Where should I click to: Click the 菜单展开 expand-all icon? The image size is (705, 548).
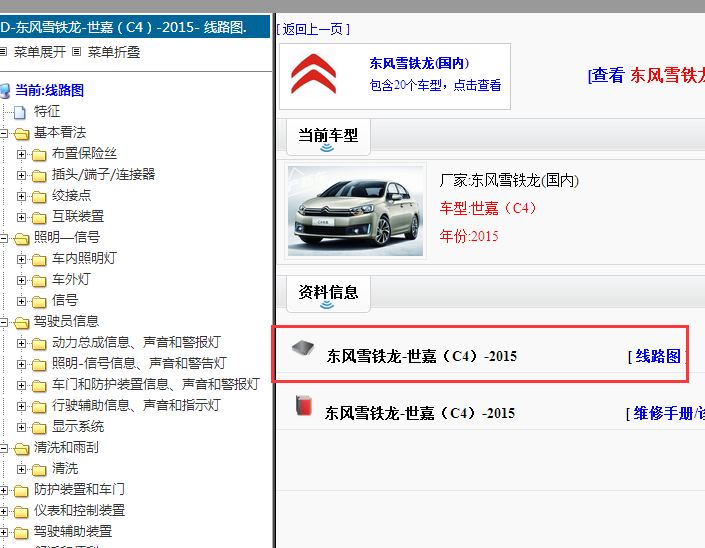tap(3, 52)
